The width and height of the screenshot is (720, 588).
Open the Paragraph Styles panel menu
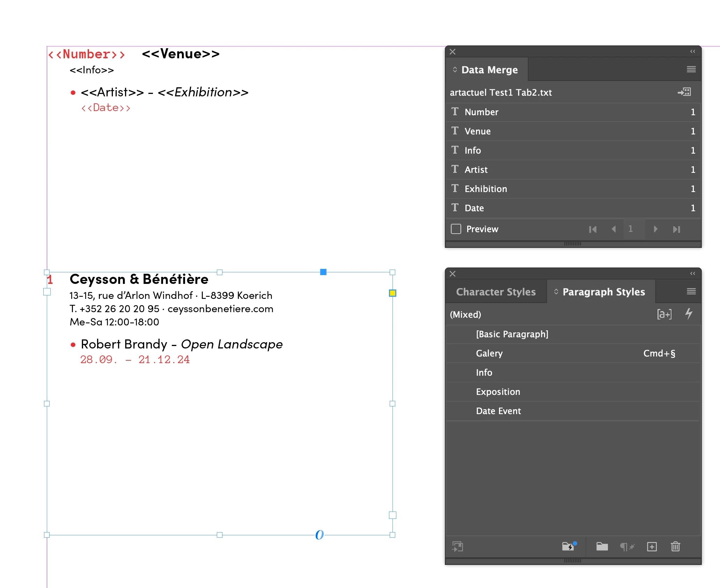pos(691,292)
